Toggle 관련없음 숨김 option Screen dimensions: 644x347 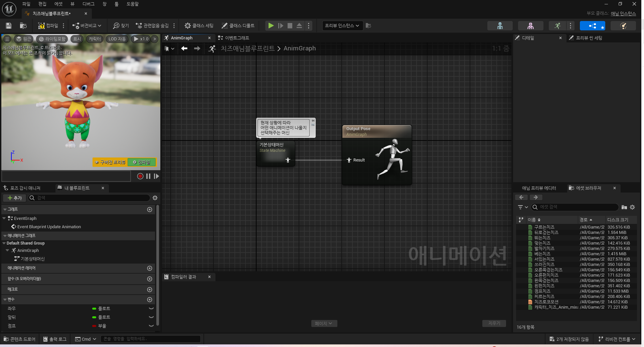[152, 26]
